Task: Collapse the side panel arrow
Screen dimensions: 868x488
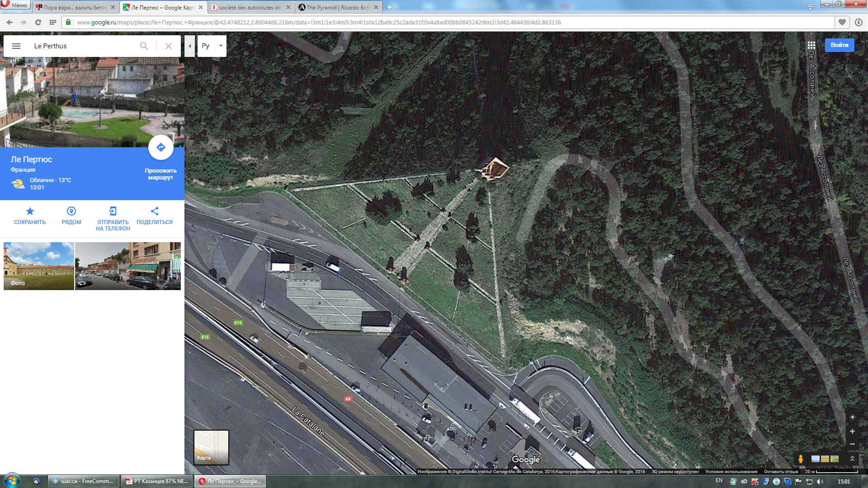Action: tap(189, 46)
